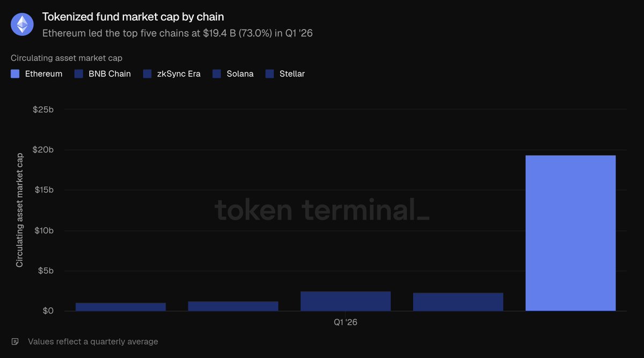Click the tall Ethereum bar
The height and width of the screenshot is (358, 644).
point(570,233)
